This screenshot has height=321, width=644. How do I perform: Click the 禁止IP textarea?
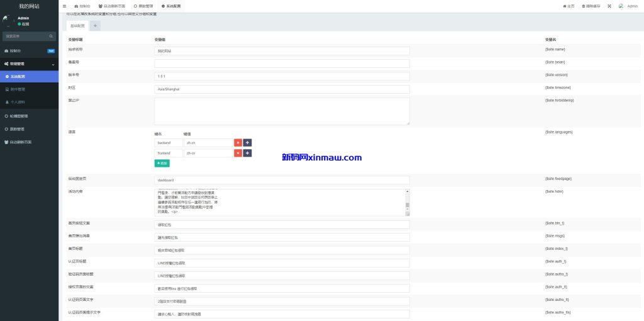click(x=282, y=111)
